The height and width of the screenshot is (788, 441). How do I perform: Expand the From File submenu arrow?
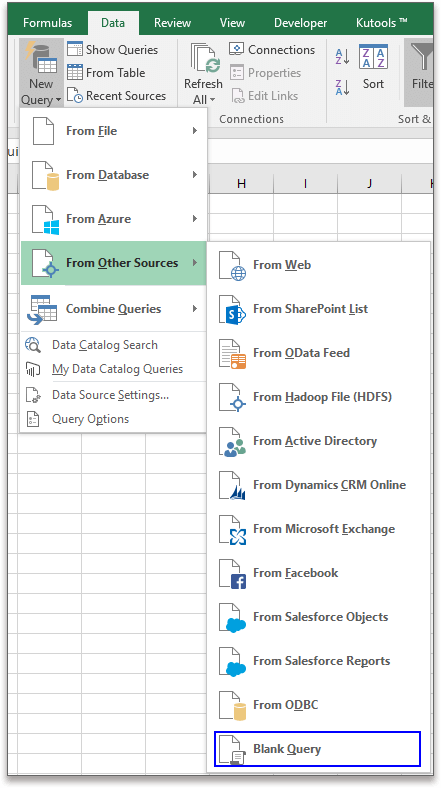coord(195,131)
